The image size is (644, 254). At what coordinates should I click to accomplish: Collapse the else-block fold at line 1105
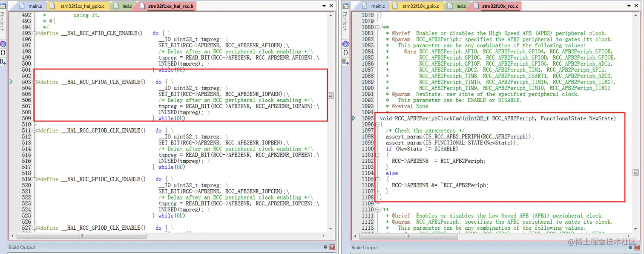(x=377, y=179)
